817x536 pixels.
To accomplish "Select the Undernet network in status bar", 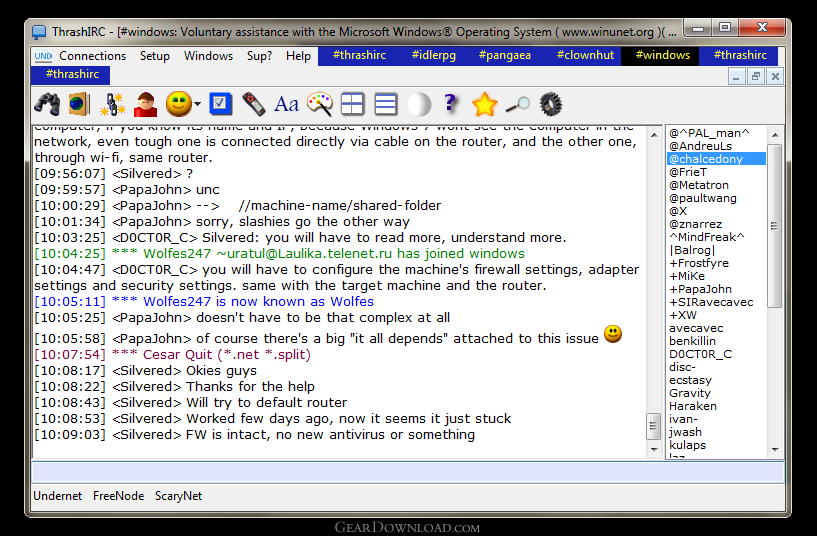I will (x=57, y=496).
